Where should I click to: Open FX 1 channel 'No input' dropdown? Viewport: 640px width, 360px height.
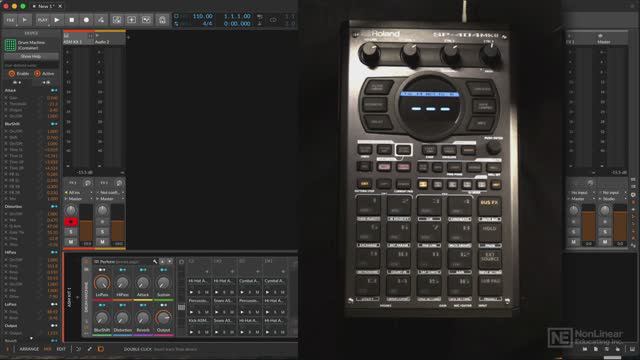[x=581, y=193]
